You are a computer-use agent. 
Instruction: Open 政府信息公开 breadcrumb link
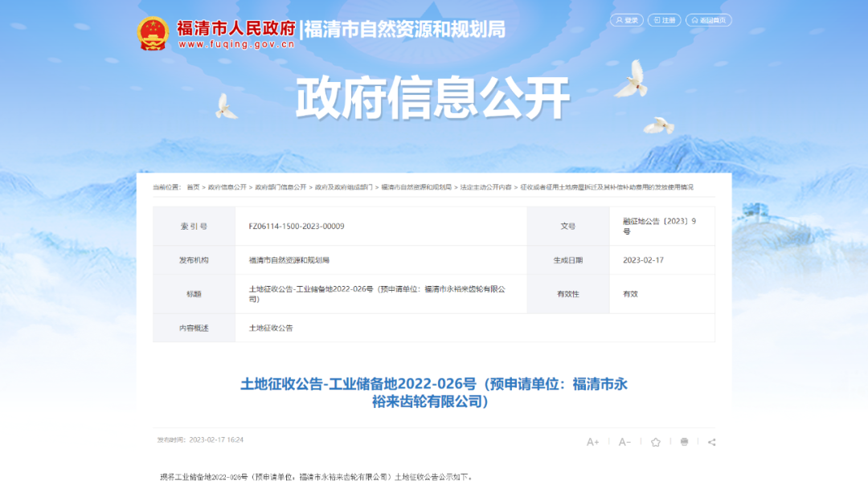click(227, 187)
